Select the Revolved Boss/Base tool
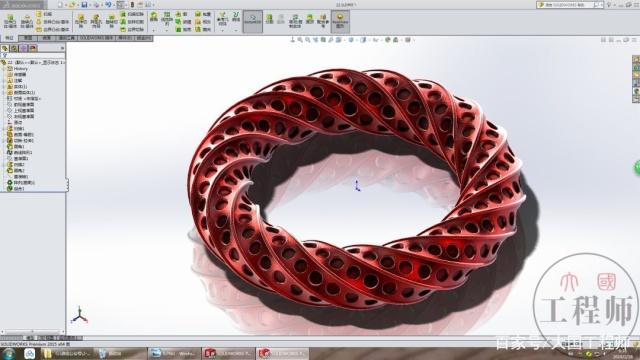 [27, 21]
